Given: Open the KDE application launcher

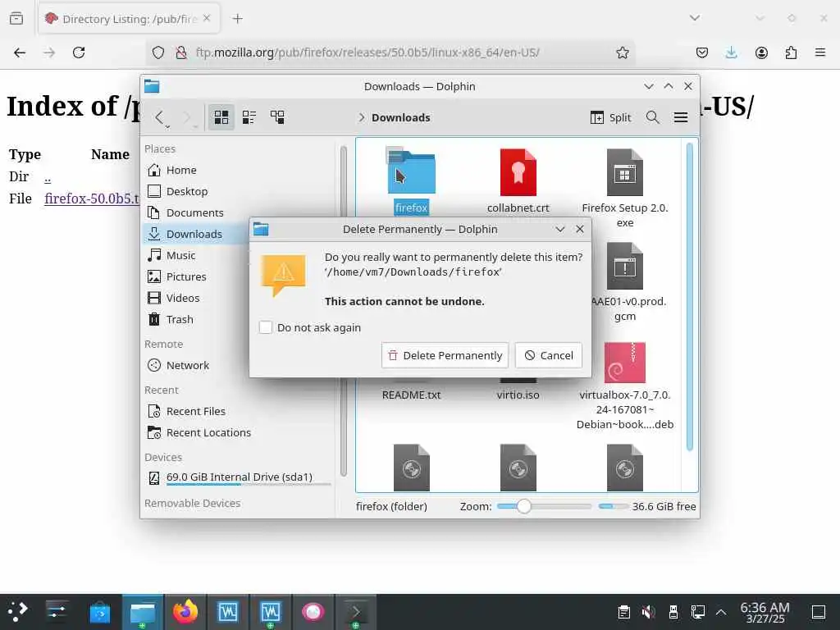Looking at the screenshot, I should [x=17, y=612].
